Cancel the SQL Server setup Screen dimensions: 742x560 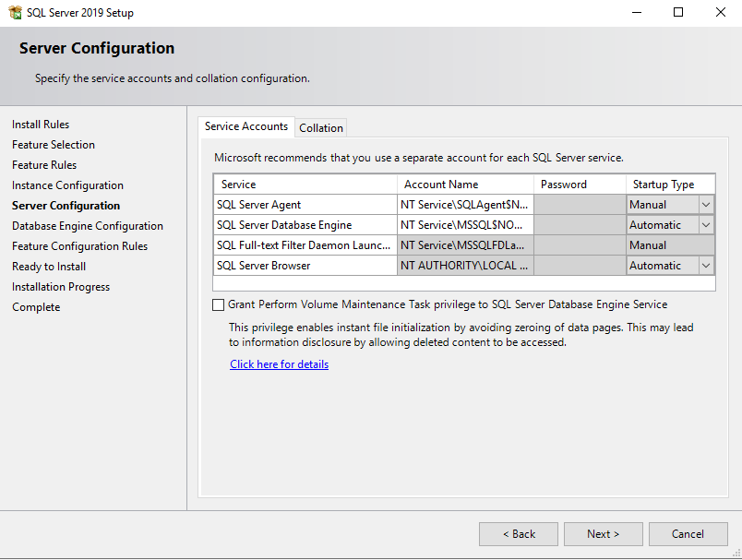[688, 533]
